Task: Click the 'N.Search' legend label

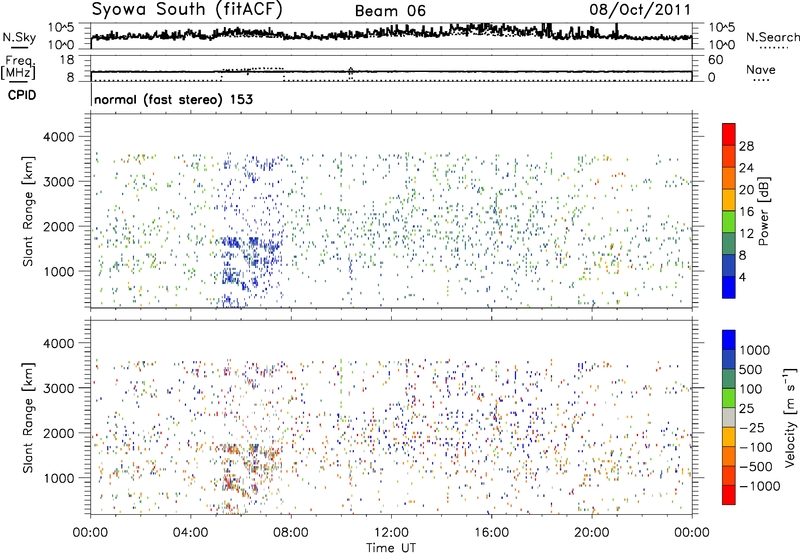Action: (x=773, y=37)
